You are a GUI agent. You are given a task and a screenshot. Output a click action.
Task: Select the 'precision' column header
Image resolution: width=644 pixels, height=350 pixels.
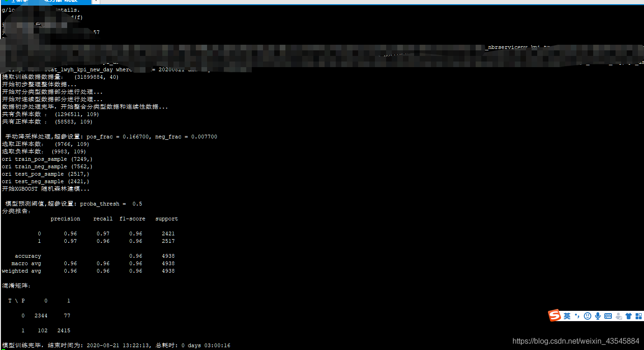tap(65, 219)
